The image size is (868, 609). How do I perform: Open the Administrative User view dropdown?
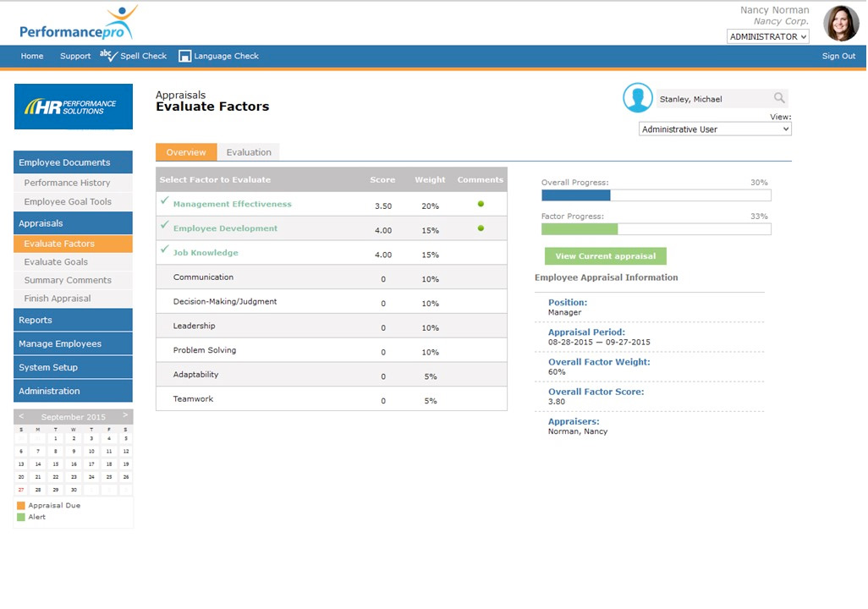(715, 129)
